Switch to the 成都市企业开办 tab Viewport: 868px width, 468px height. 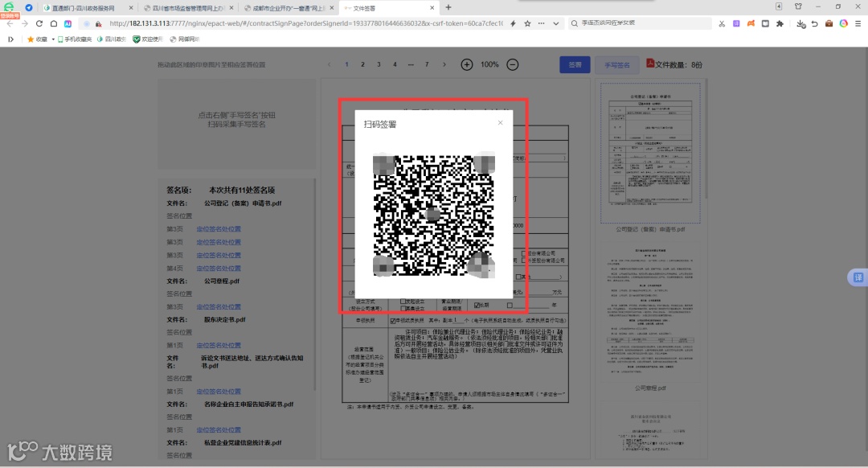(289, 8)
